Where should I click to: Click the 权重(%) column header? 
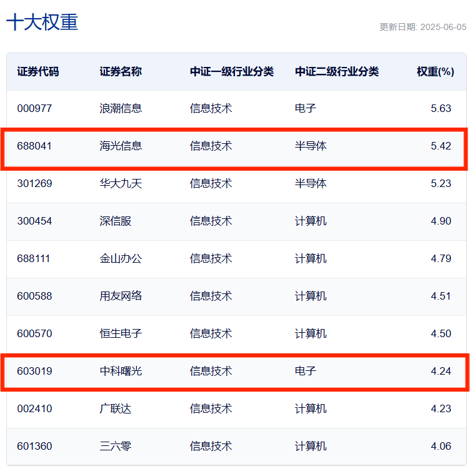(435, 71)
